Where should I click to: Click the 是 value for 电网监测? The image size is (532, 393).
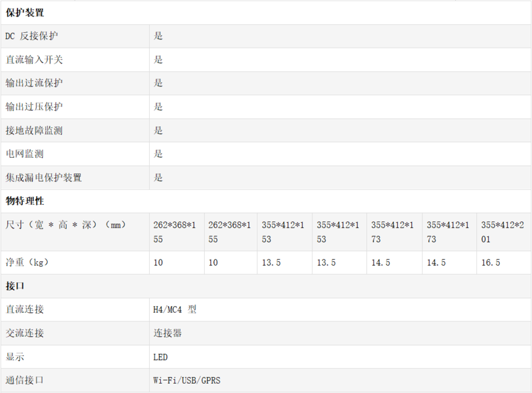[158, 154]
